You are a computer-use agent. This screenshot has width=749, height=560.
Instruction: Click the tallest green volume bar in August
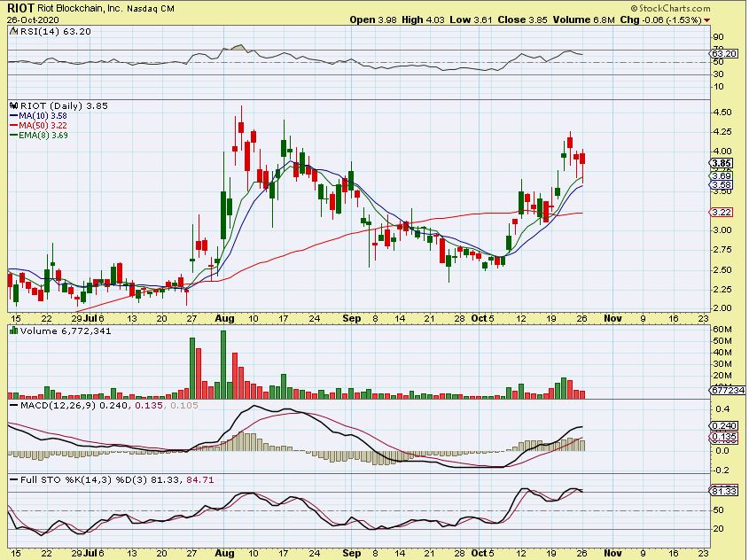(223, 364)
